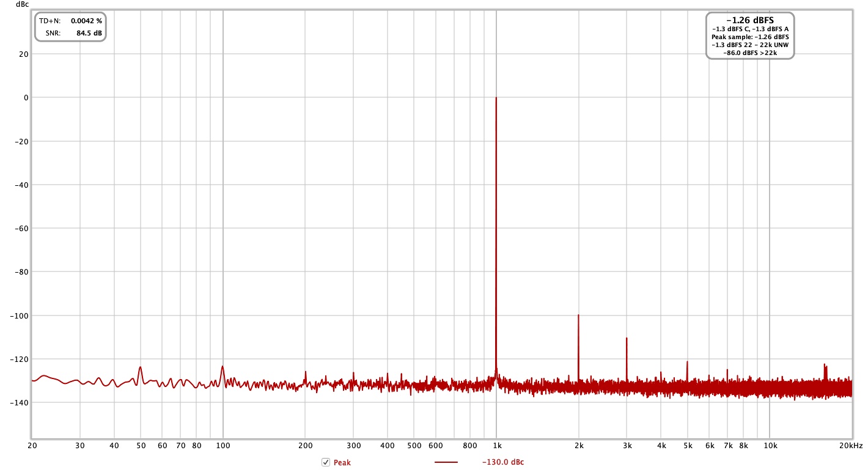The image size is (868, 472).
Task: Click the 100 Hz bump on trace
Action: point(223,366)
